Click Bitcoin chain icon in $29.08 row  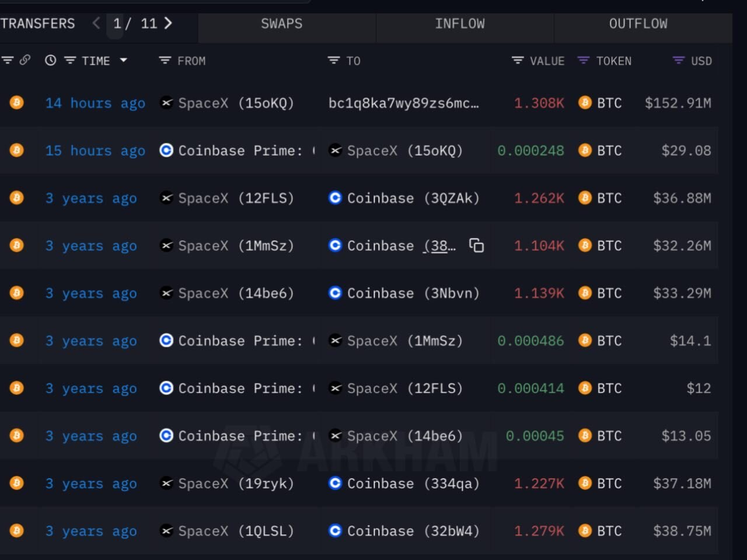coord(16,150)
